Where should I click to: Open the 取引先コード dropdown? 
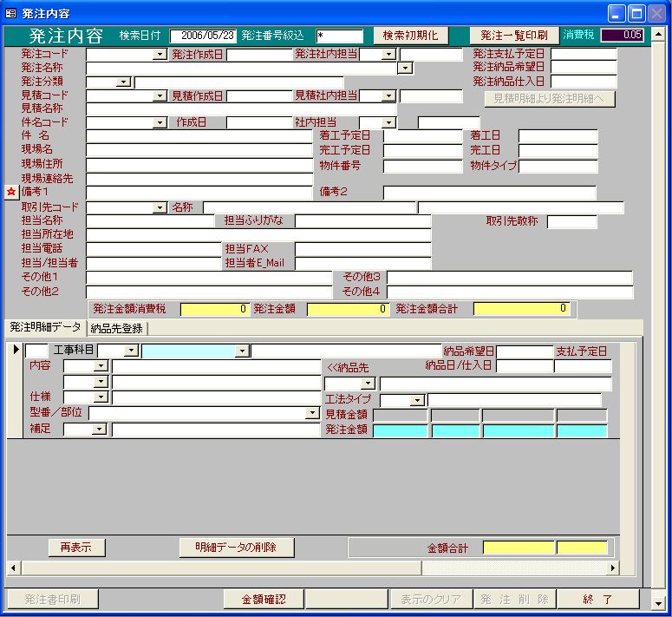[x=160, y=208]
